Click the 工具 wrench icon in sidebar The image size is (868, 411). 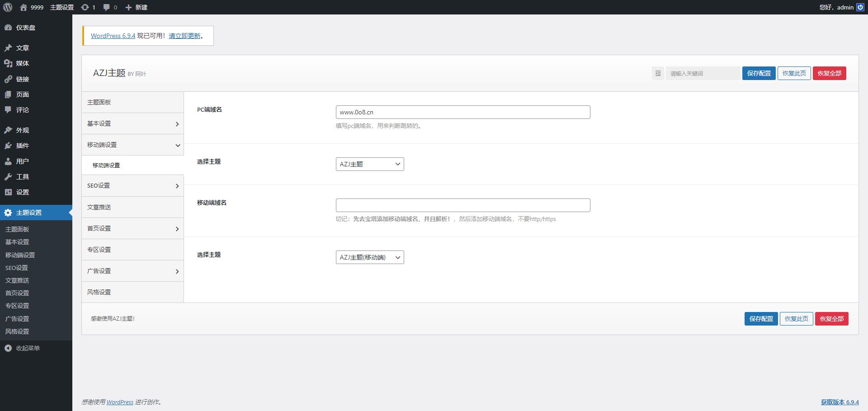click(8, 177)
